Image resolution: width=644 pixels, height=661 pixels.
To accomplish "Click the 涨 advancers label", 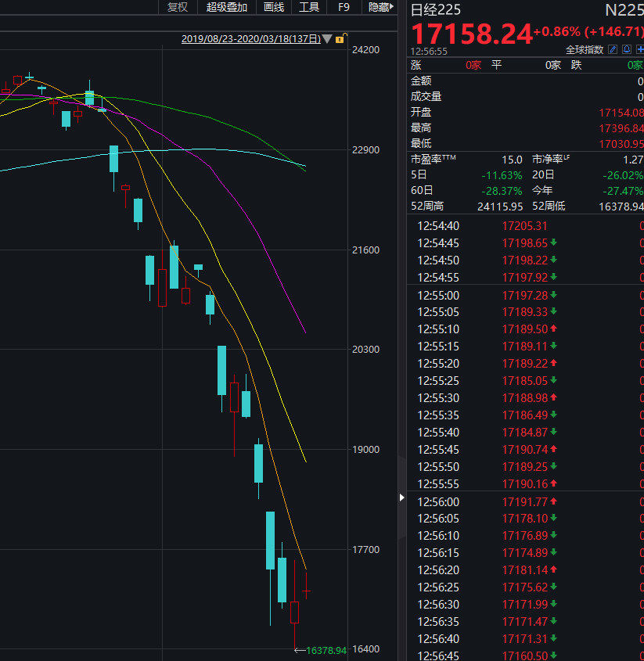I will pos(416,65).
